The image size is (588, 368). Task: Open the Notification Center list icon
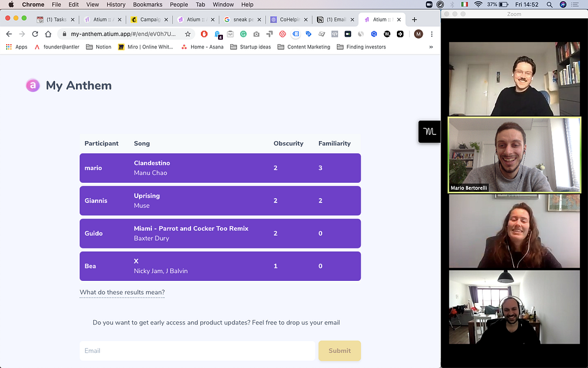click(575, 4)
